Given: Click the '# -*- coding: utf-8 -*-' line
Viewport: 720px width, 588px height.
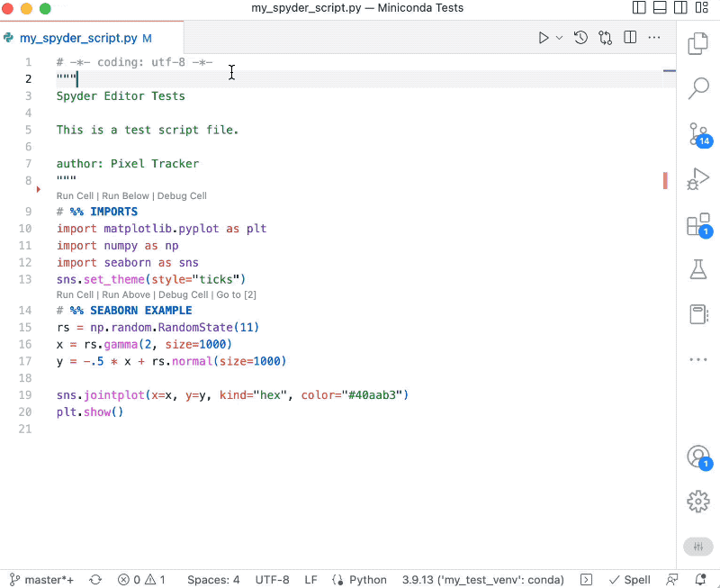Looking at the screenshot, I should coord(134,62).
